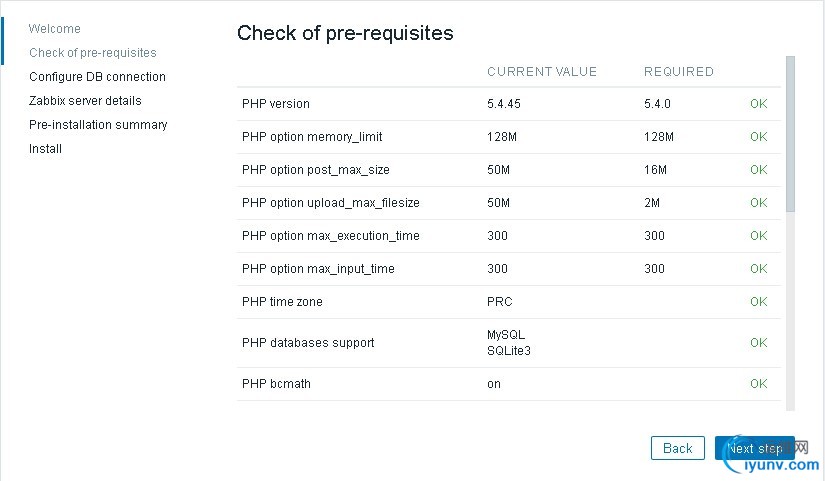Screen dimensions: 825x481
Task: Click PHP option upload_max_filesize label
Action: (x=331, y=203)
